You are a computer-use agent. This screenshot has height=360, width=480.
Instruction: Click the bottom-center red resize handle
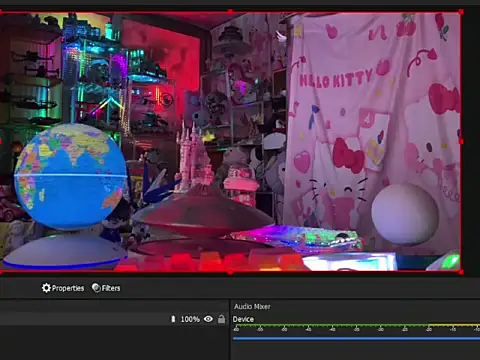[230, 272]
